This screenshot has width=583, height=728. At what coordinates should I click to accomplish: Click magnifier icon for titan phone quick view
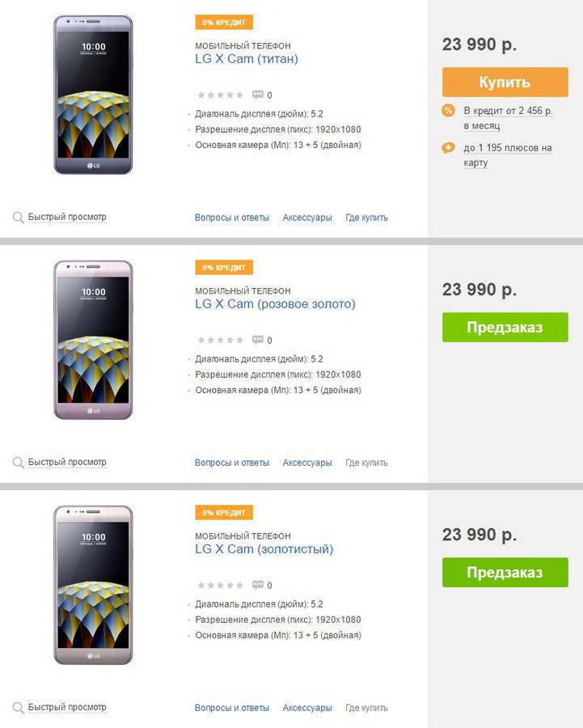click(x=18, y=218)
